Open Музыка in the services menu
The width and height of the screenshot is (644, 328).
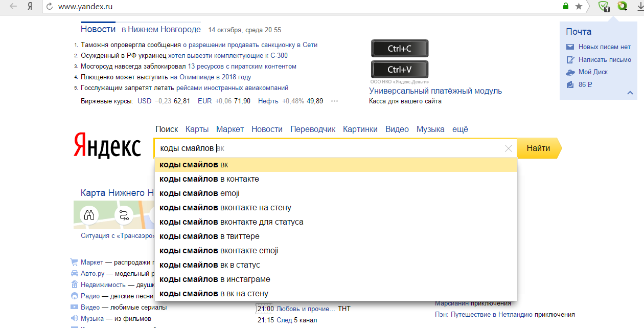point(430,129)
